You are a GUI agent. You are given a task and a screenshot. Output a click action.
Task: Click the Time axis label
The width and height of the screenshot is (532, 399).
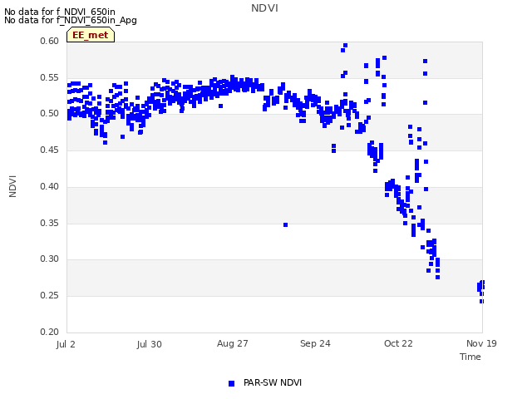coord(470,357)
